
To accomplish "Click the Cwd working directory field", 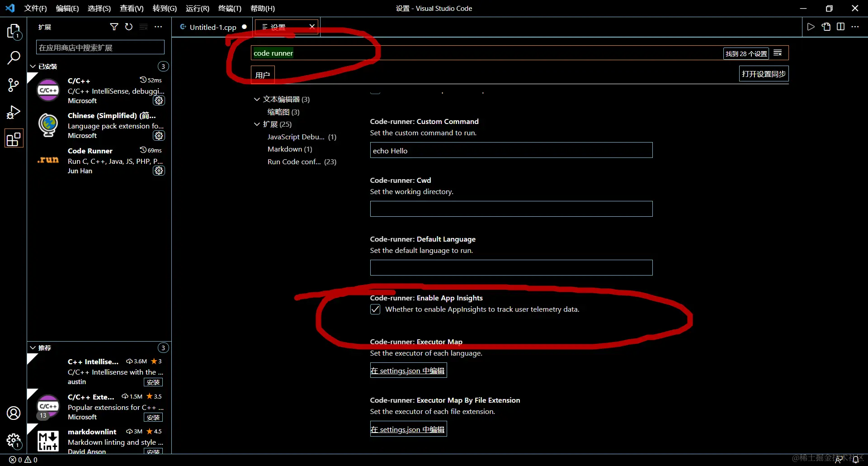I will [x=511, y=209].
